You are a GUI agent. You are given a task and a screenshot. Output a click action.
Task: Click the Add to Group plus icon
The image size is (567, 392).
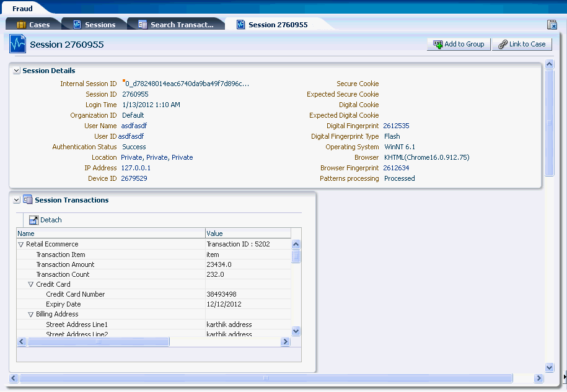click(x=437, y=45)
